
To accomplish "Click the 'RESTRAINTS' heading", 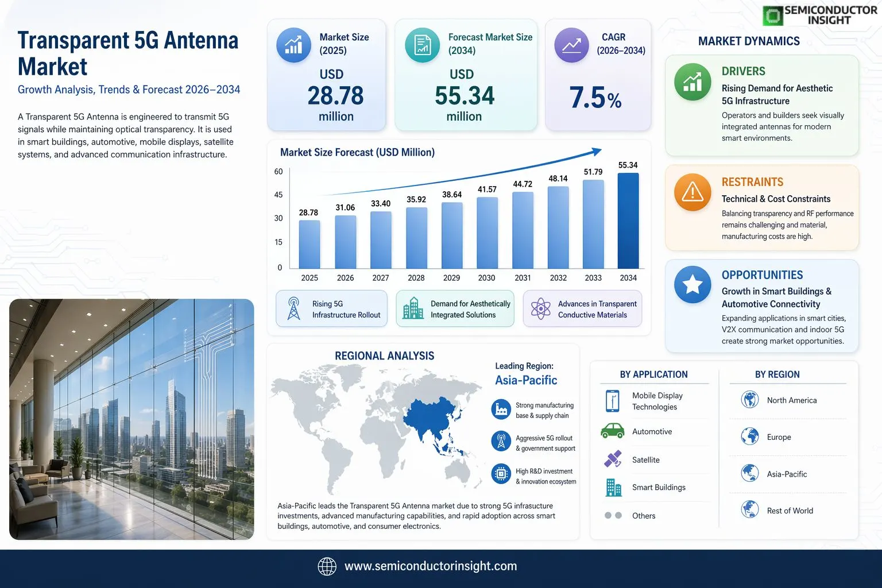I will [x=752, y=182].
